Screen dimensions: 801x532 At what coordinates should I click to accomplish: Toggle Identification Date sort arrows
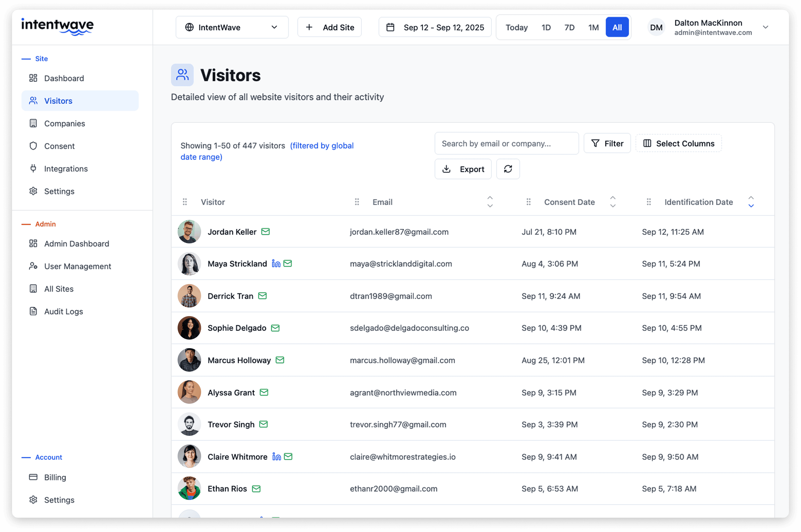point(751,202)
